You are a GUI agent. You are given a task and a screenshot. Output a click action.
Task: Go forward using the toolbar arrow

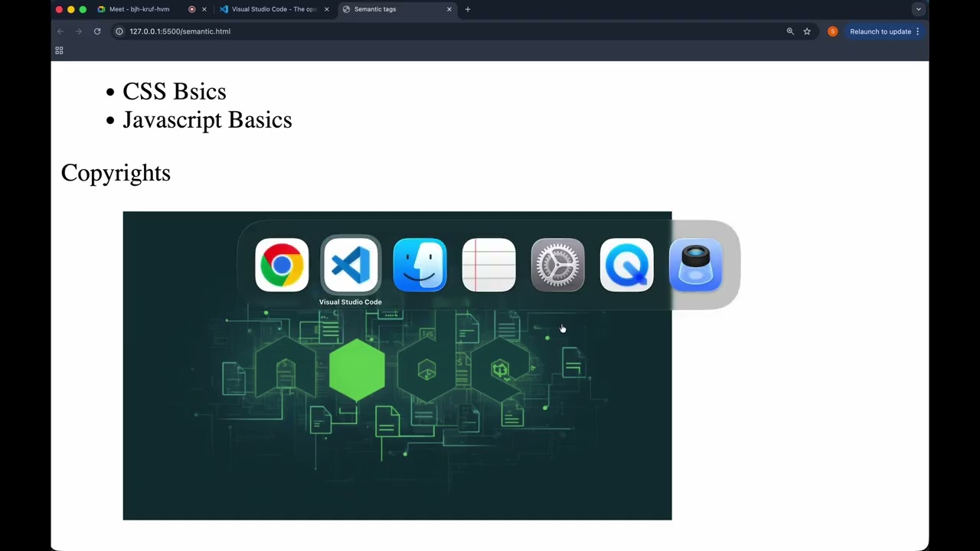[78, 31]
